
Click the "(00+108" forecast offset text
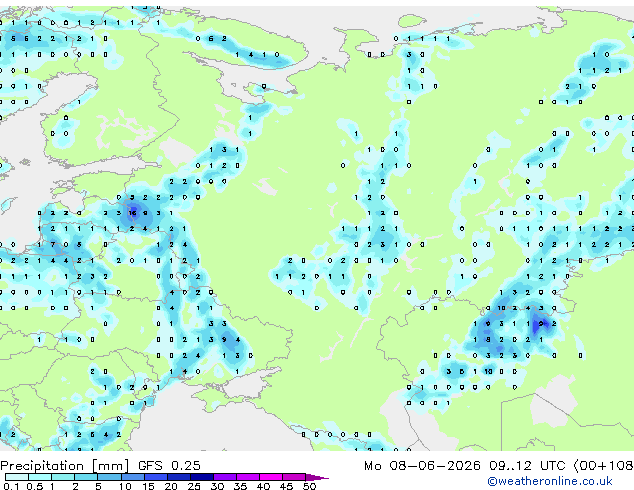[x=604, y=466]
